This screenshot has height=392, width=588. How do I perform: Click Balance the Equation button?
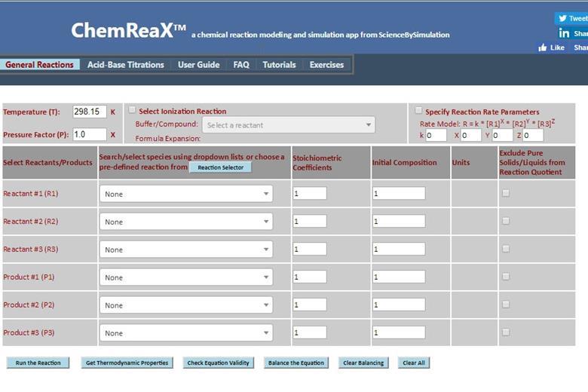click(296, 363)
